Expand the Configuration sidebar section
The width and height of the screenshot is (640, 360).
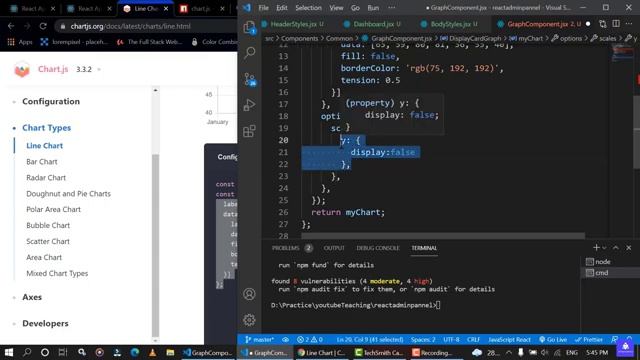click(51, 101)
